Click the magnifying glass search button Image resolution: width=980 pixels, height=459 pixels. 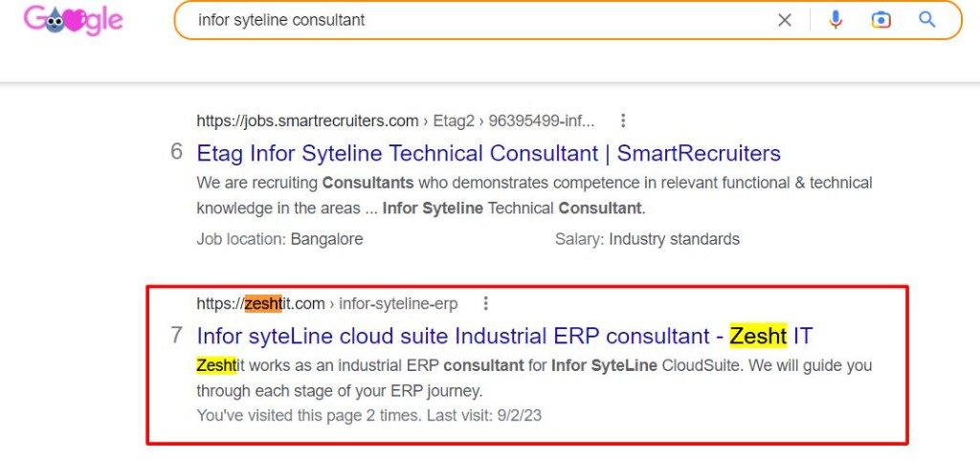click(926, 20)
